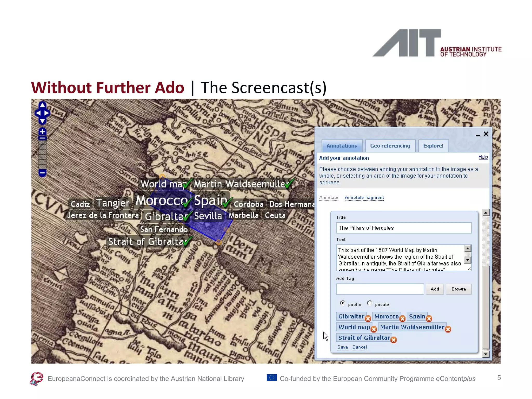Remove the Strait of Gibraltar tag
Viewport: 532px width, 399px height.
coord(394,340)
